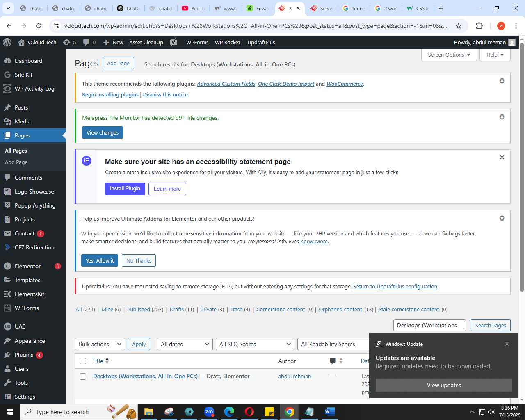Filter list by Drafts (11)
This screenshot has height=420, width=525.
tap(182, 309)
